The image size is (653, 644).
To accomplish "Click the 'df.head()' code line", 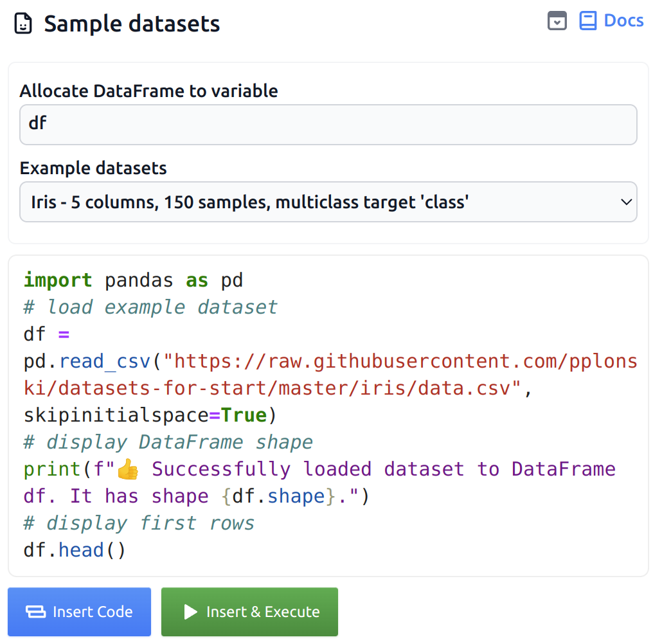I will pos(75,550).
